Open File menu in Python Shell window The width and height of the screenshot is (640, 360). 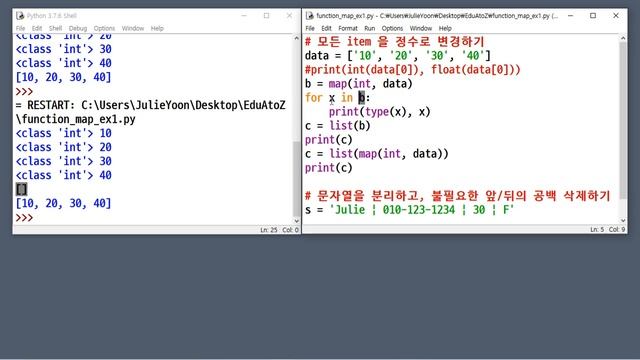(20, 28)
